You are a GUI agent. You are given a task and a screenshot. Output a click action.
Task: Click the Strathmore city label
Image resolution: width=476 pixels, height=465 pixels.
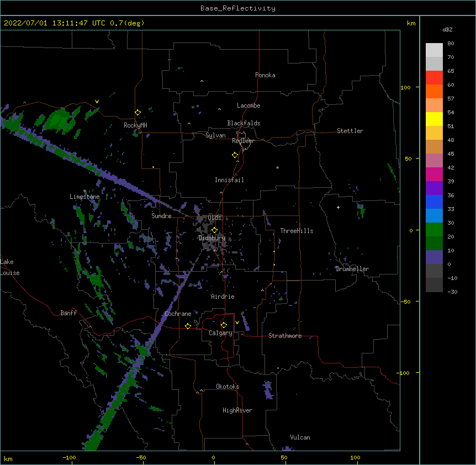click(x=285, y=336)
